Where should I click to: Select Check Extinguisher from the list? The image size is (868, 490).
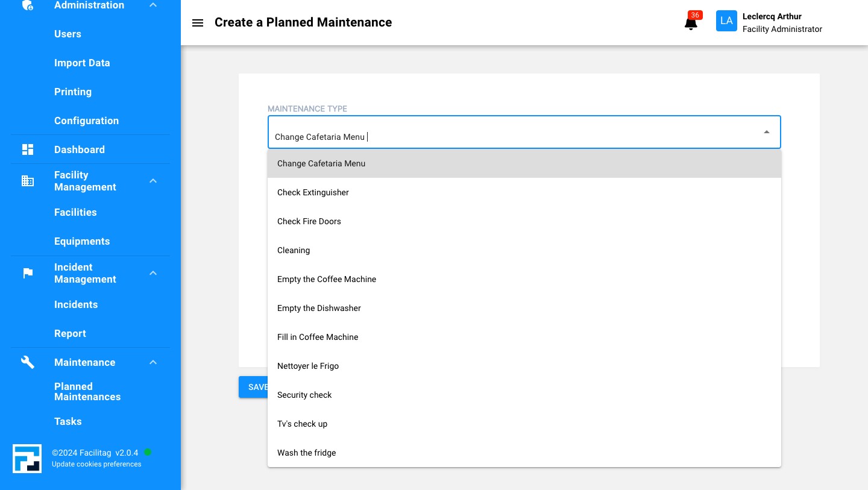click(x=313, y=192)
